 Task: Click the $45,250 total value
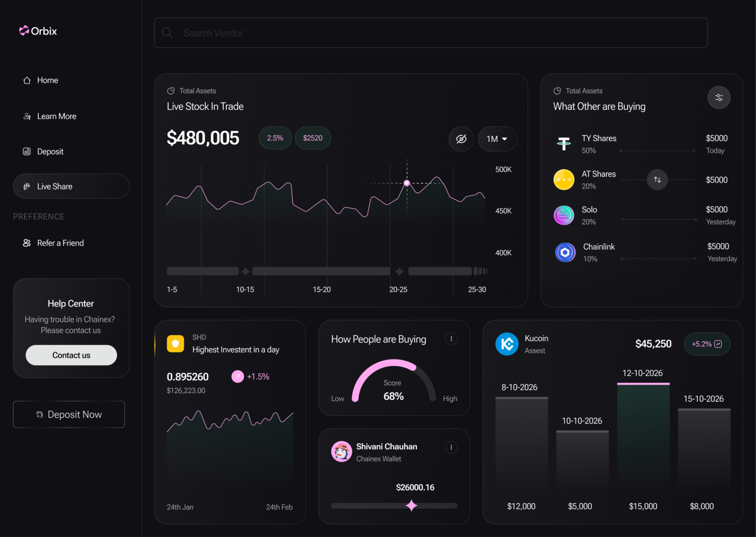[653, 344]
